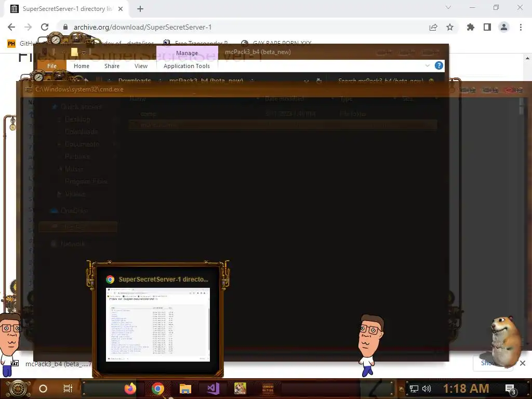
Task: Select Desktop in the navigation pane
Action: pyautogui.click(x=77, y=119)
